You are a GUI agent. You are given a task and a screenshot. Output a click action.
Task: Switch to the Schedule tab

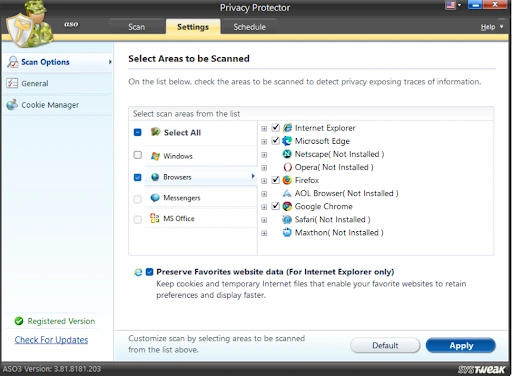tap(249, 27)
